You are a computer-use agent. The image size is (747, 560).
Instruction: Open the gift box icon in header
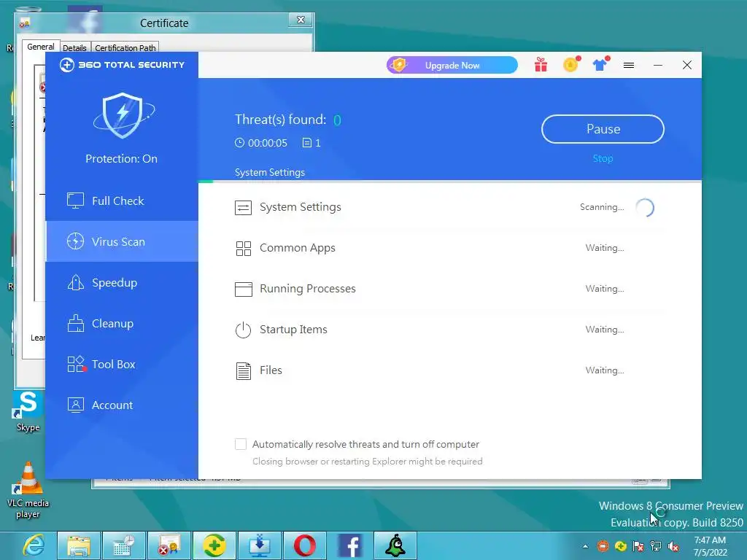coord(541,65)
